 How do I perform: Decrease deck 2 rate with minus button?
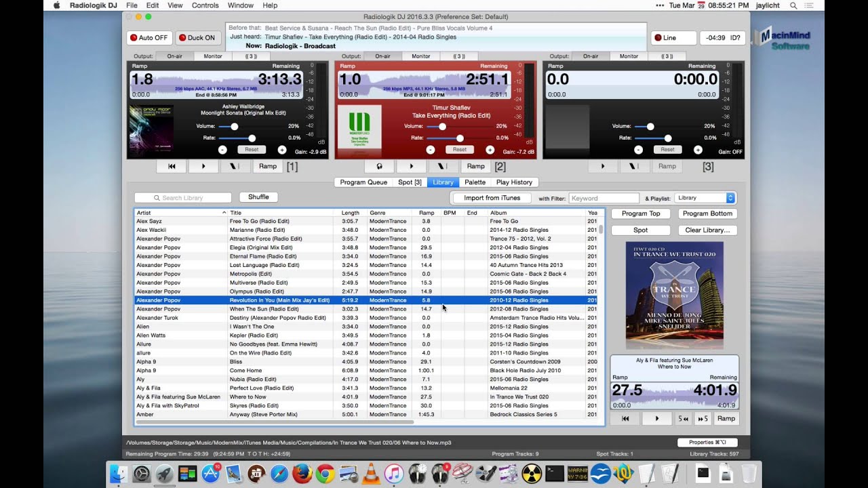pos(431,150)
